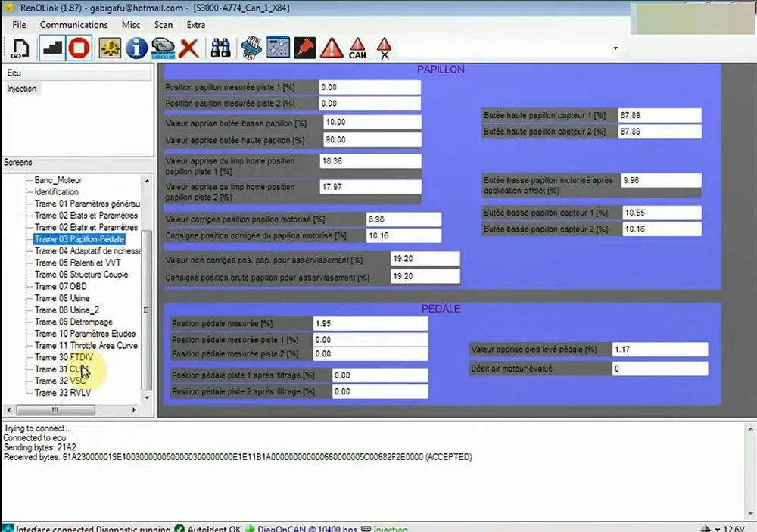757x532 pixels.
Task: Click the screens list scroll up arrow
Action: point(147,181)
